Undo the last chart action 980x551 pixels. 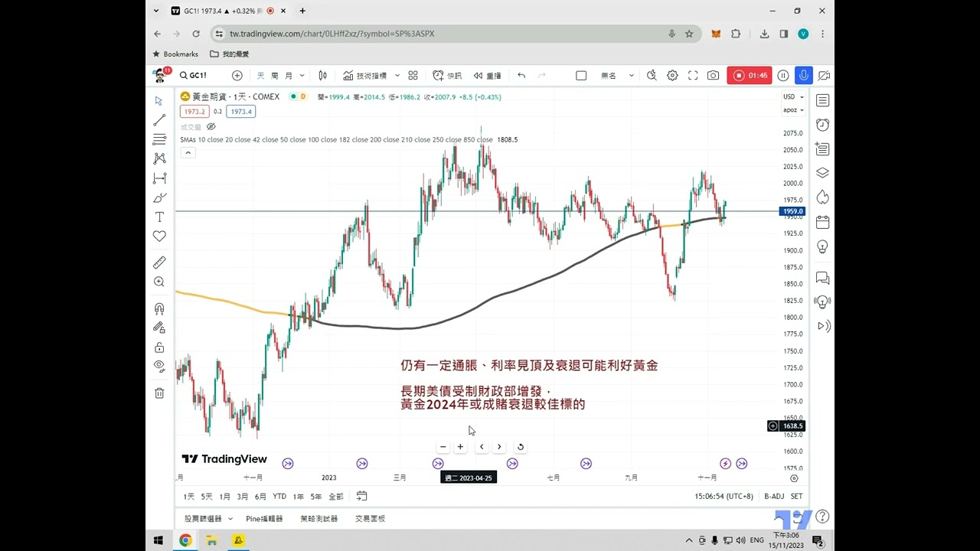point(521,76)
